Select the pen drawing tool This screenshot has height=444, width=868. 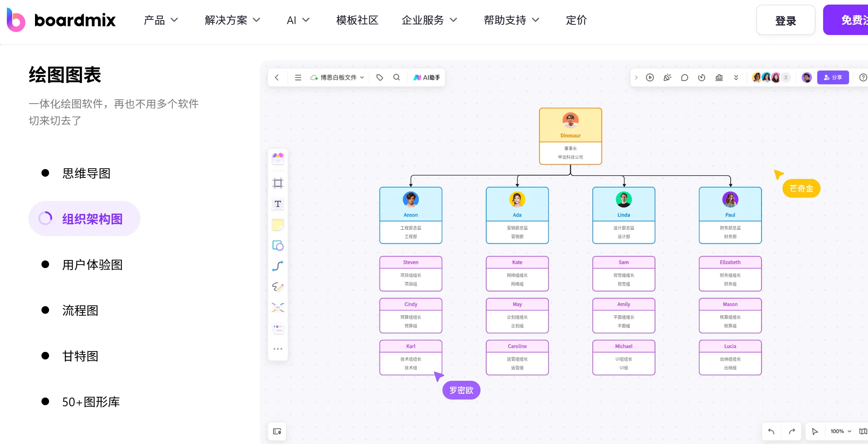tap(278, 287)
